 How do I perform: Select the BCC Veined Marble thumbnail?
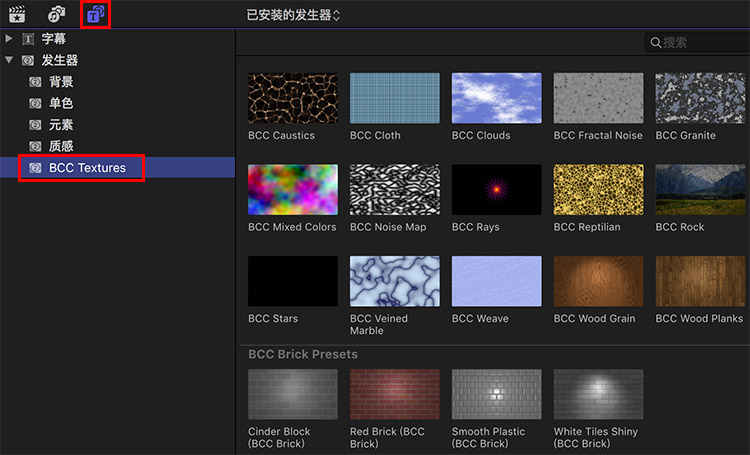(395, 281)
